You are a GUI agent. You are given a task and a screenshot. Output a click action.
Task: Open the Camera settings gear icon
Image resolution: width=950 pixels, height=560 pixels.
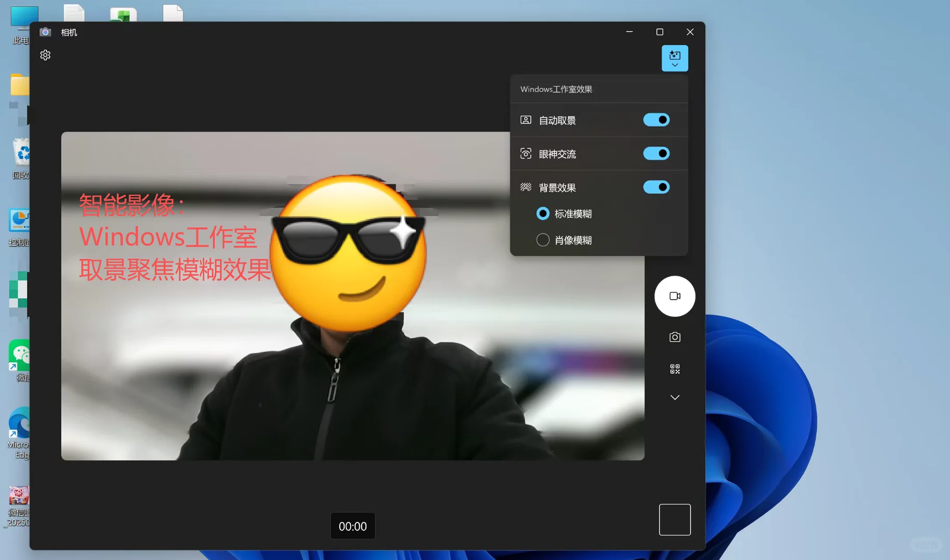pyautogui.click(x=45, y=55)
